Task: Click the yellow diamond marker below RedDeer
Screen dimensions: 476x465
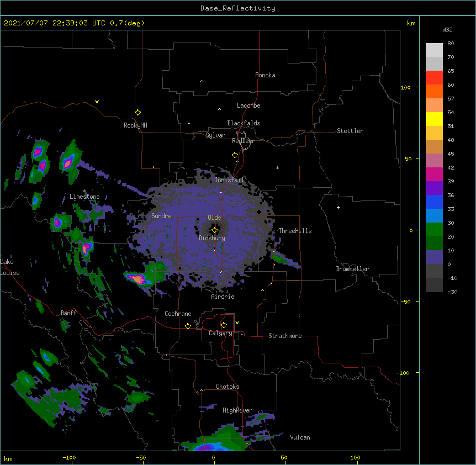Action: point(235,155)
